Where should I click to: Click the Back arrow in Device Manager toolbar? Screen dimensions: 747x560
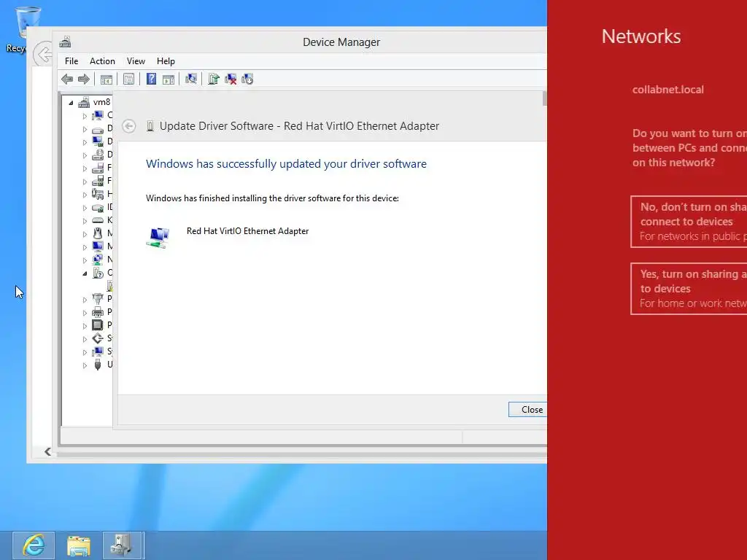coord(67,79)
